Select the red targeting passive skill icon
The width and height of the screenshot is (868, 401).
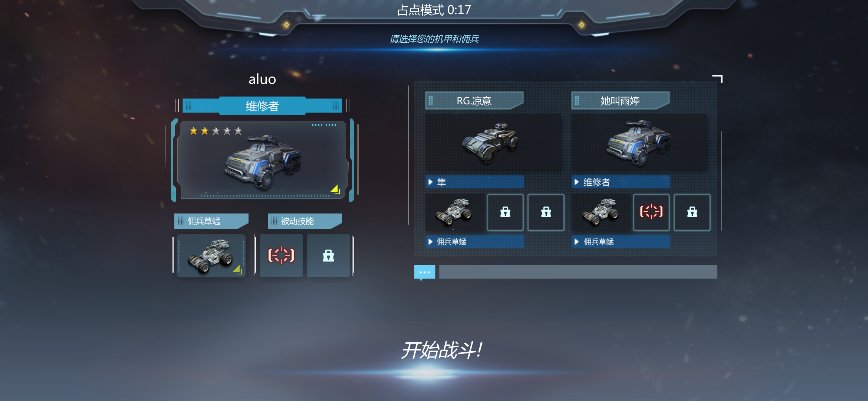click(x=281, y=255)
